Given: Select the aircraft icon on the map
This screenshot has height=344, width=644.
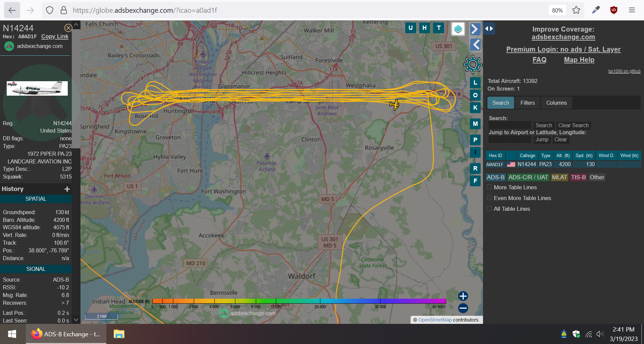Looking at the screenshot, I should (x=395, y=105).
